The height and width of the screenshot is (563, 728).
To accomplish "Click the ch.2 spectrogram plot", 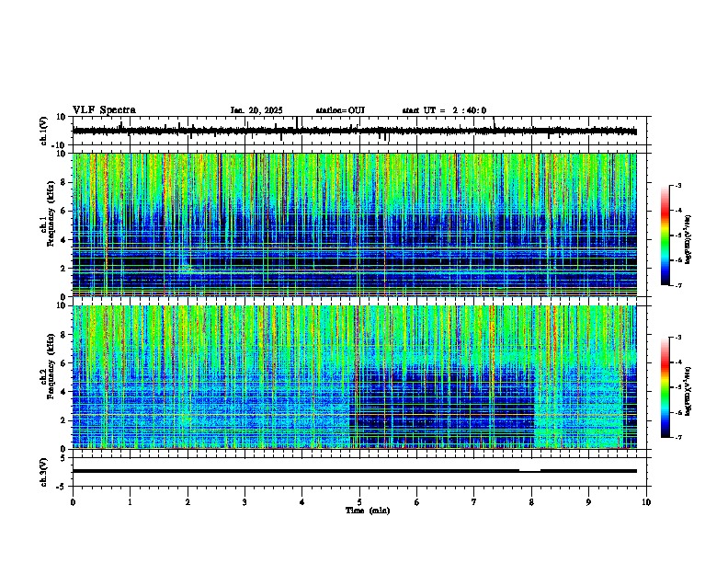I will pos(355,377).
